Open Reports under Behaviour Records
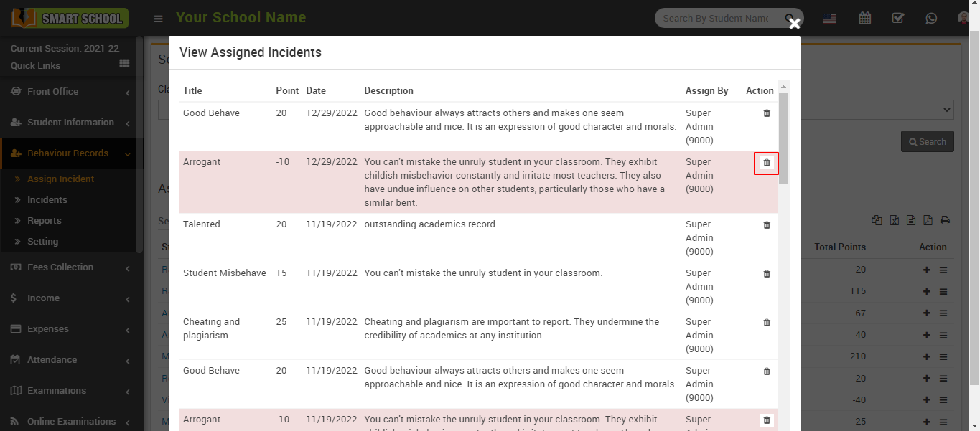Screen dimensions: 980x431 (x=45, y=221)
